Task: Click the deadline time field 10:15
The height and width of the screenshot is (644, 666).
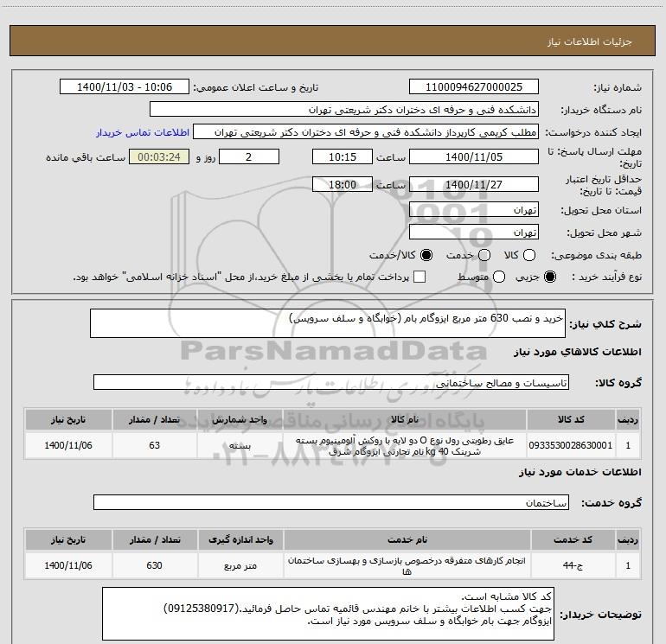Action: click(x=343, y=156)
